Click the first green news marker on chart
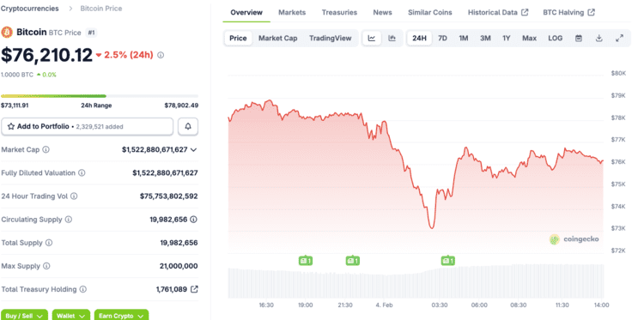The height and width of the screenshot is (320, 644). [306, 260]
